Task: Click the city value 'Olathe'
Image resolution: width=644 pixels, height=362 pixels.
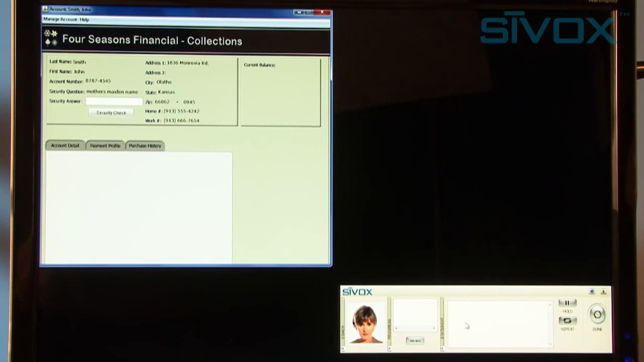Action: (164, 82)
